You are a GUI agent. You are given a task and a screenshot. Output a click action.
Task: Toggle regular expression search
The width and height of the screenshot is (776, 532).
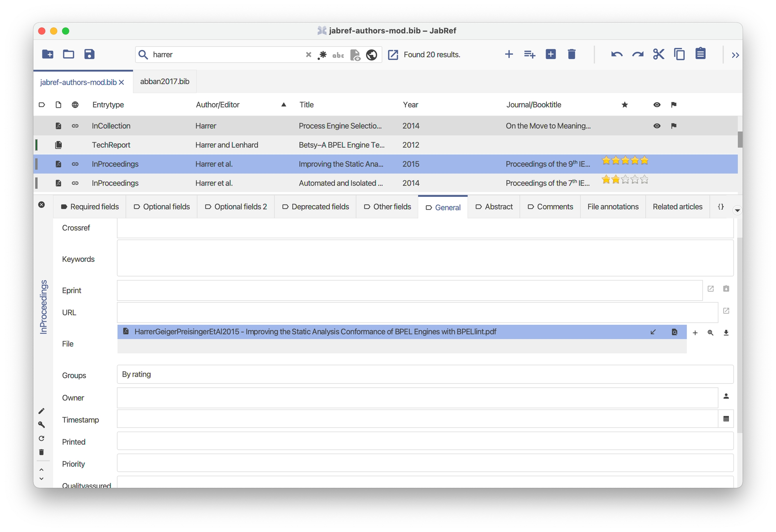tap(322, 55)
